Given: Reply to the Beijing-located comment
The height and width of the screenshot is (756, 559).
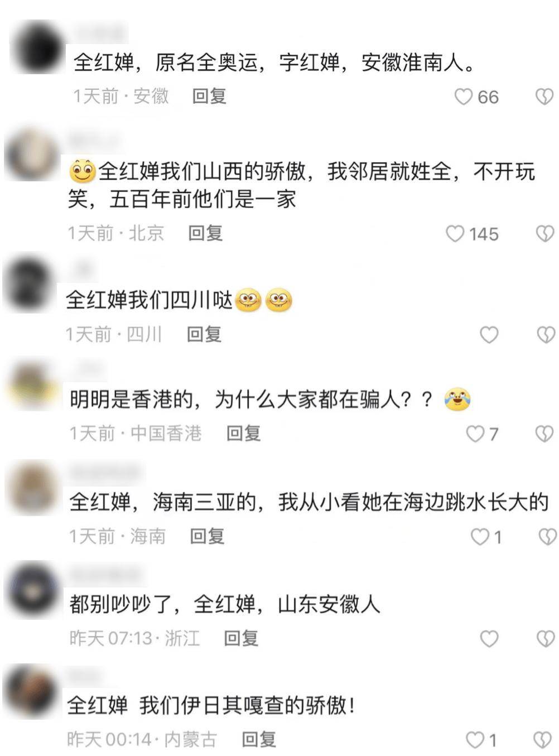Looking at the screenshot, I should [x=205, y=233].
